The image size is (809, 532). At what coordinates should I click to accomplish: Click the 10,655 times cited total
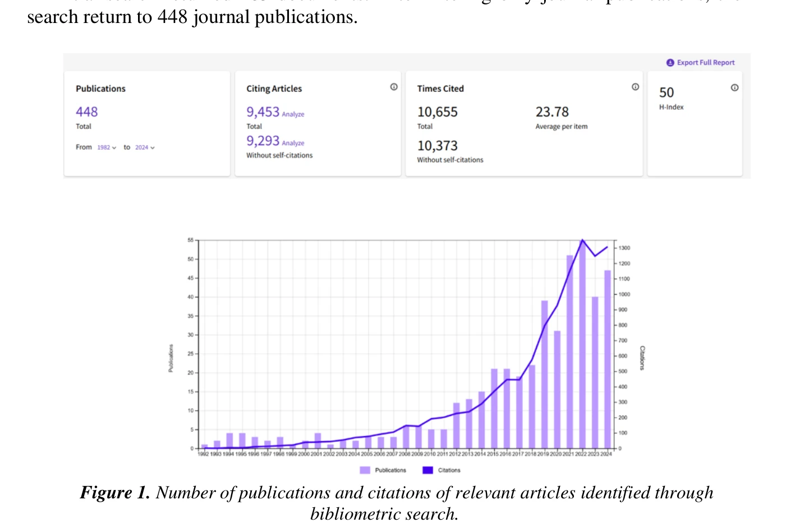point(438,112)
